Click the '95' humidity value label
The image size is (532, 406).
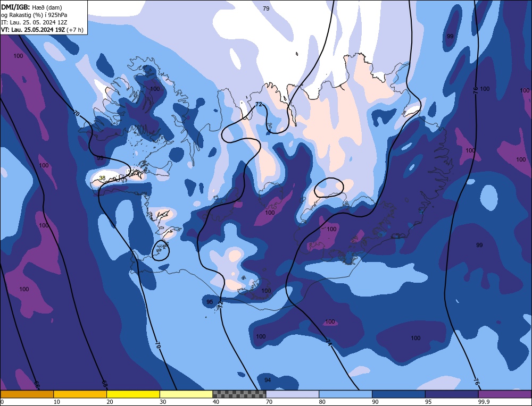coord(210,302)
